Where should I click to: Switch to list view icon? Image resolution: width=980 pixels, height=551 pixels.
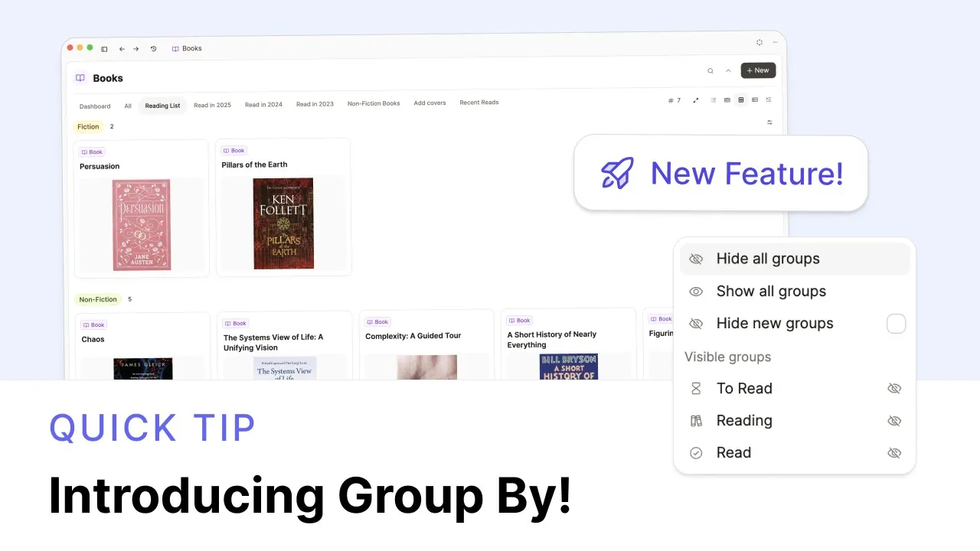714,100
